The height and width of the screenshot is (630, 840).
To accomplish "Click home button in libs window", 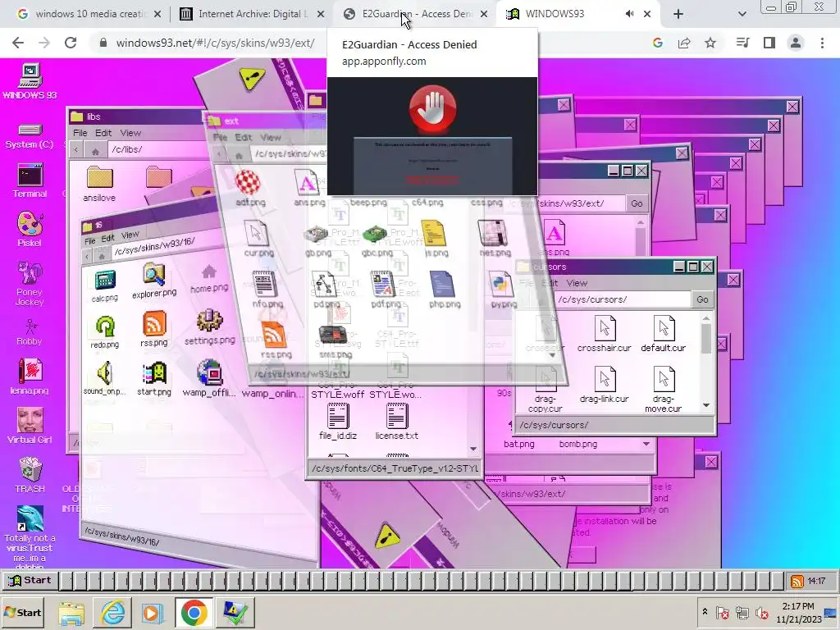I will click(x=95, y=151).
